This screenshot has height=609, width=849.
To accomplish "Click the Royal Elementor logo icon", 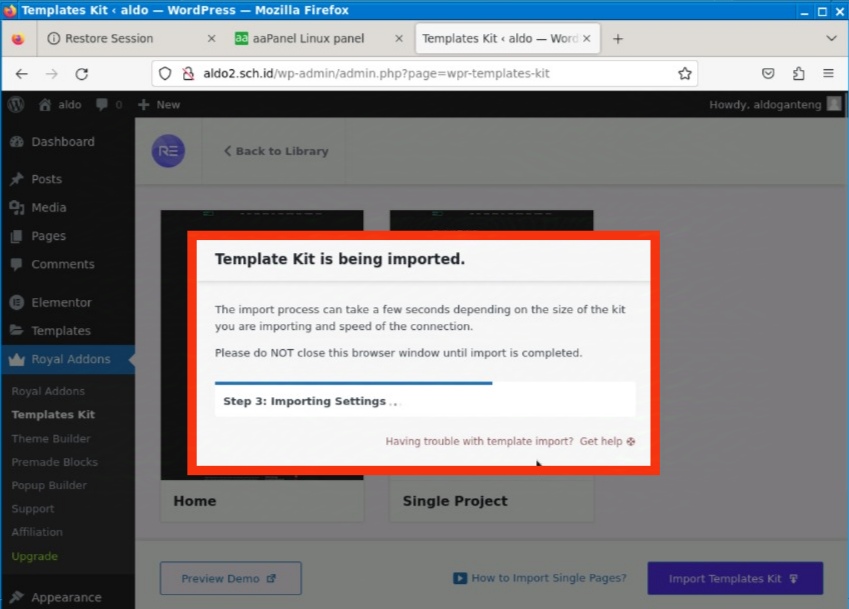I will point(168,151).
